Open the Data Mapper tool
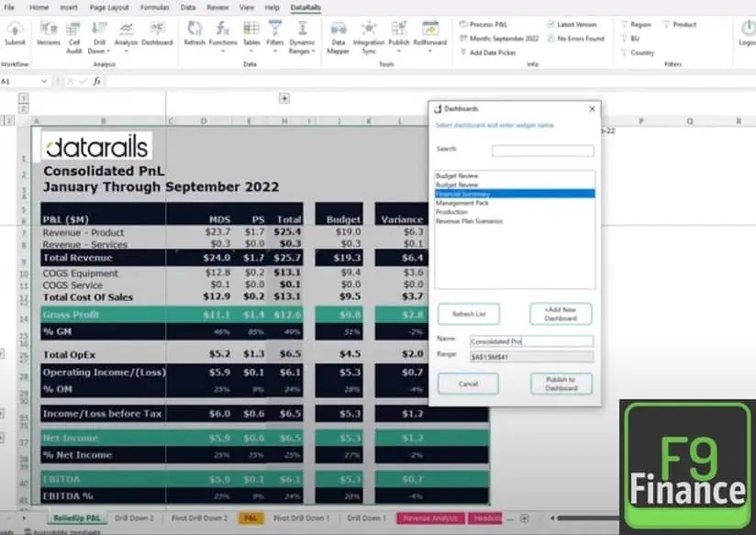 pyautogui.click(x=338, y=32)
